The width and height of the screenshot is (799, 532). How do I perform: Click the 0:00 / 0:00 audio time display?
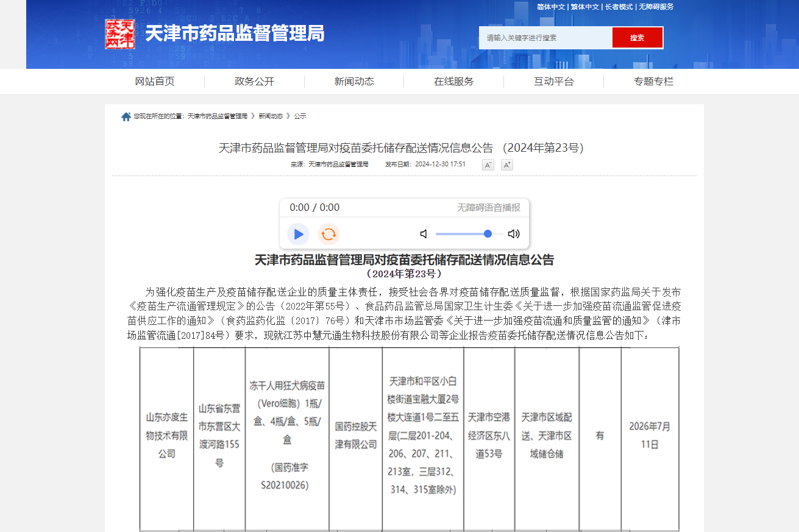click(x=314, y=208)
